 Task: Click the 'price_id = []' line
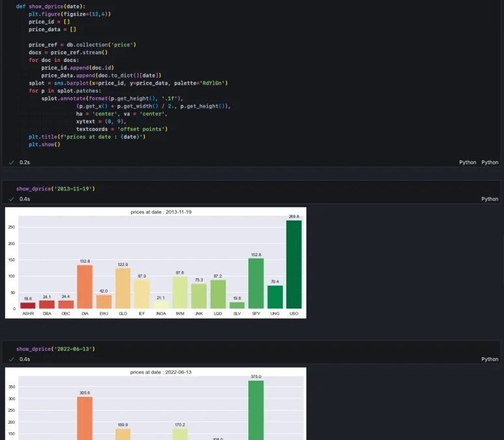click(49, 22)
